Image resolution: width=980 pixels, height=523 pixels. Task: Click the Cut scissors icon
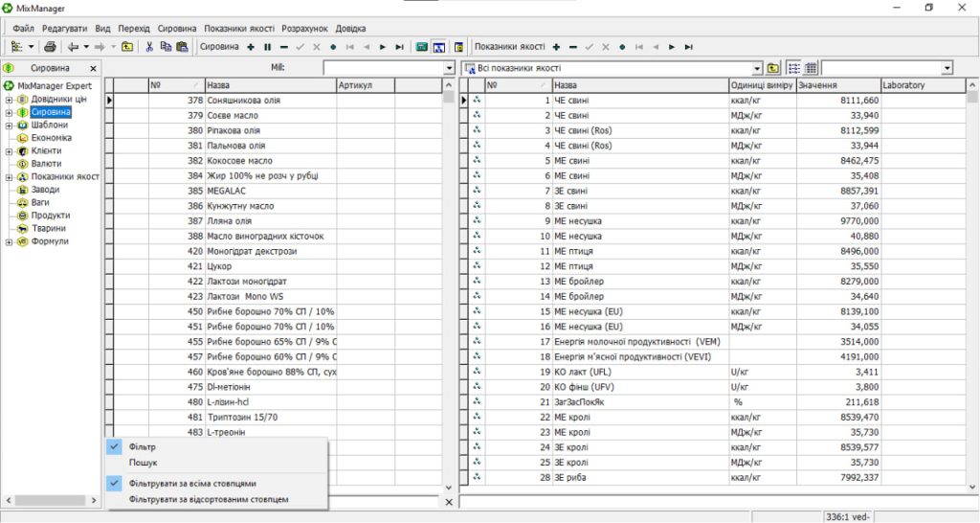pyautogui.click(x=149, y=47)
